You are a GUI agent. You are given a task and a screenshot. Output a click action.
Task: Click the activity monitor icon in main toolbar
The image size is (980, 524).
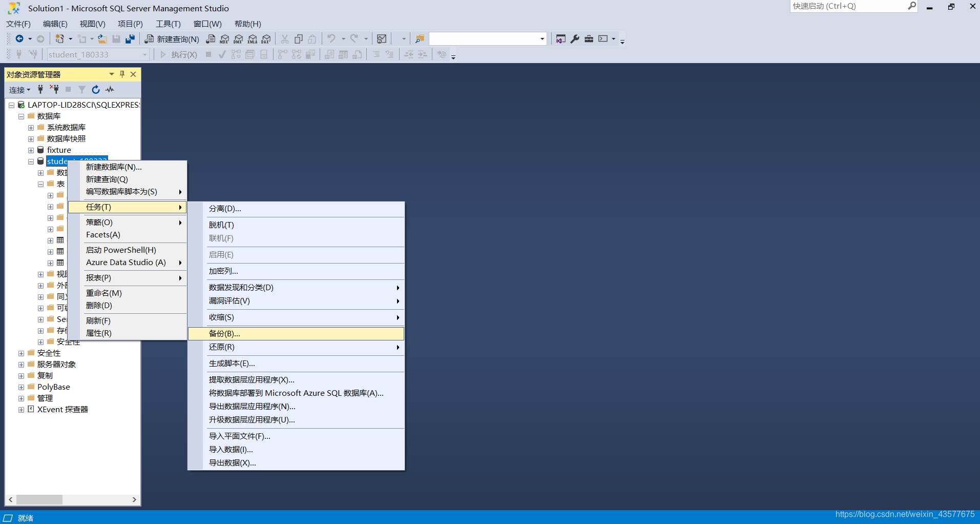click(x=382, y=39)
